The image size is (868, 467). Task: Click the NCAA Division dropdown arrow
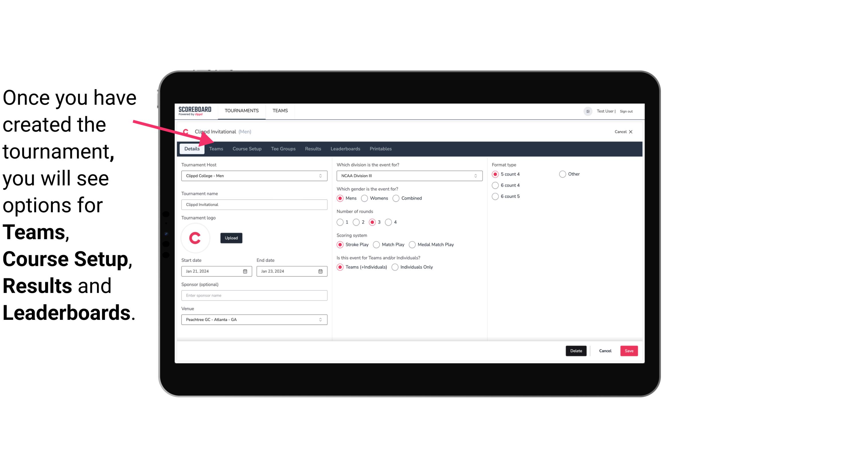coord(474,176)
